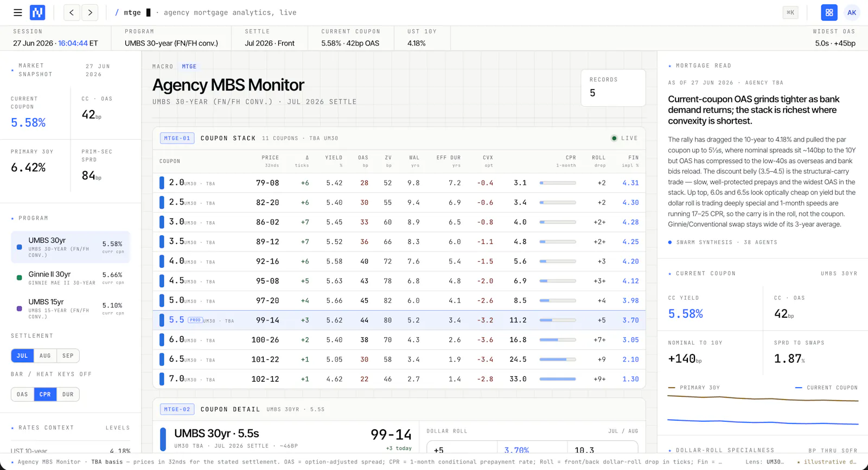Switch settlement to SEP

point(68,356)
